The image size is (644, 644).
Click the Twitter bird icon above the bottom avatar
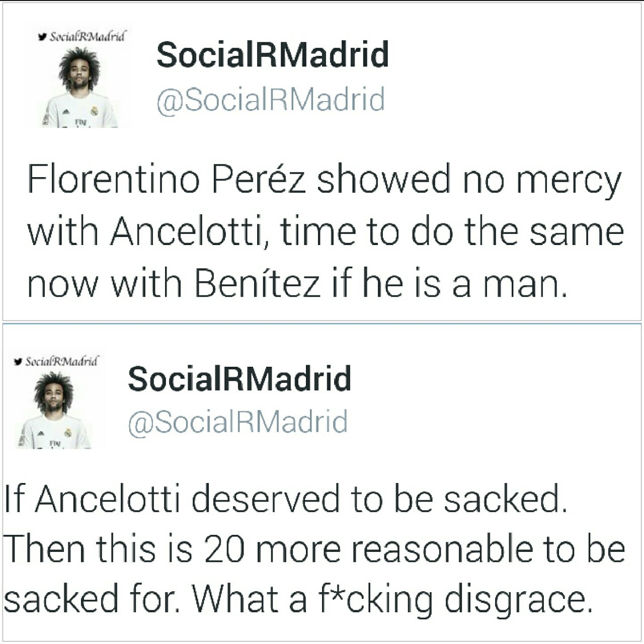[x=19, y=361]
